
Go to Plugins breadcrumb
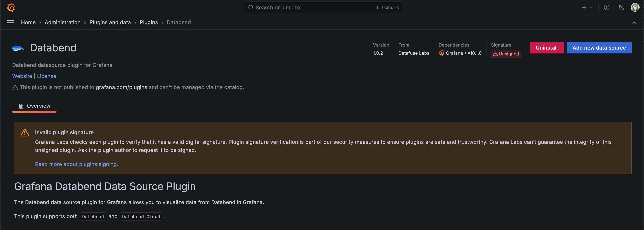tap(149, 22)
